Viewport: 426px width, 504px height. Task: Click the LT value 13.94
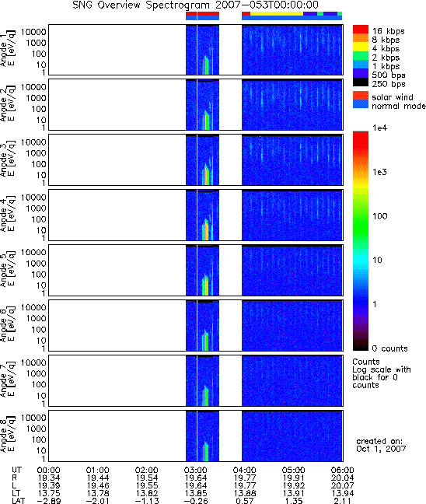click(343, 493)
